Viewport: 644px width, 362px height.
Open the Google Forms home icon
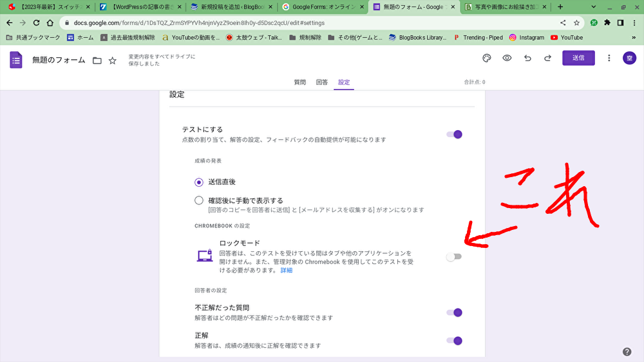pos(16,60)
